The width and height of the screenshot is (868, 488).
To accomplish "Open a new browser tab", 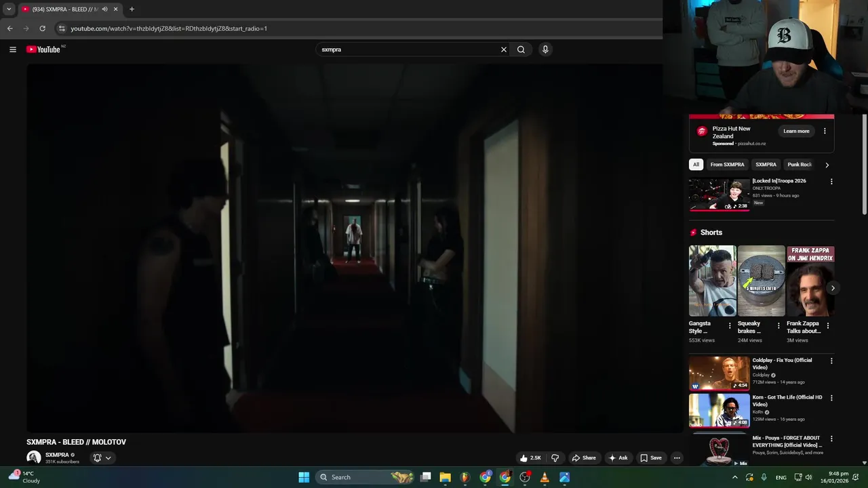I will (x=132, y=9).
